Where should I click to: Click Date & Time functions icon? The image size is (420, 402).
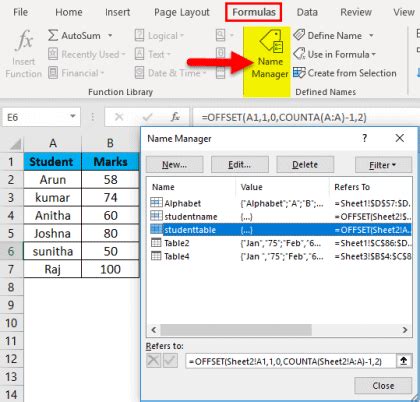[139, 73]
